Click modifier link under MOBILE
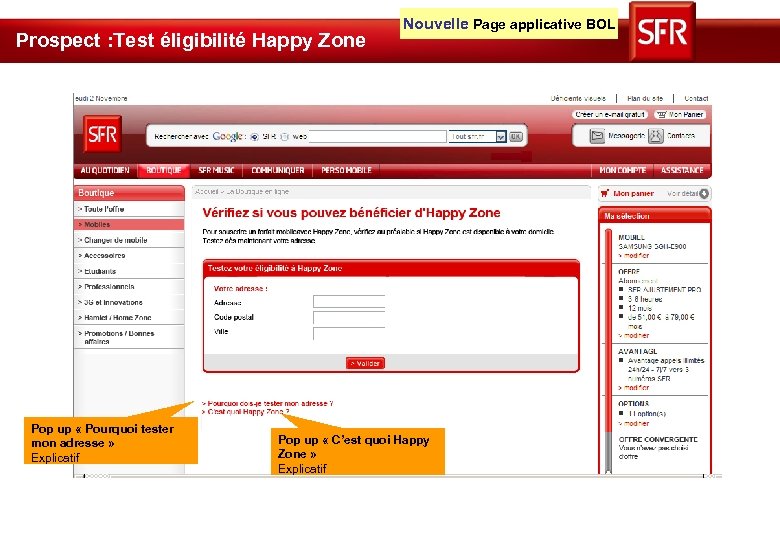Screen dimensions: 780x540 (x=634, y=256)
